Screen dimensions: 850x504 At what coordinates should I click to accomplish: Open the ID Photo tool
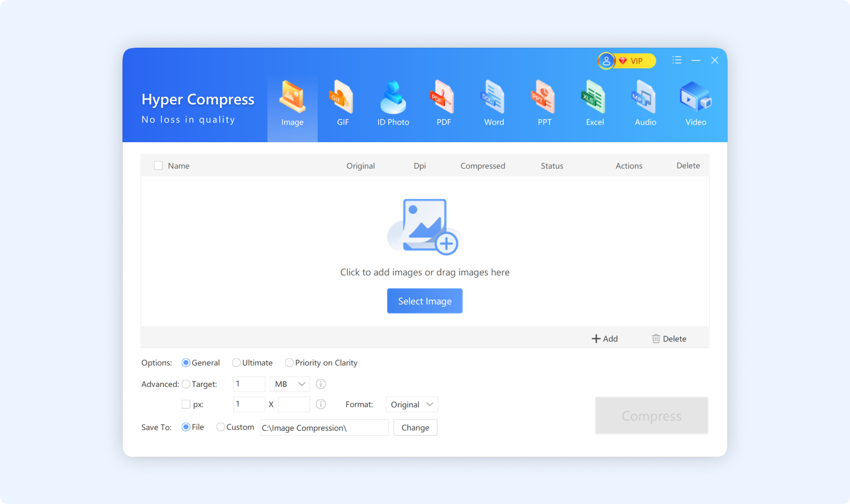click(393, 104)
